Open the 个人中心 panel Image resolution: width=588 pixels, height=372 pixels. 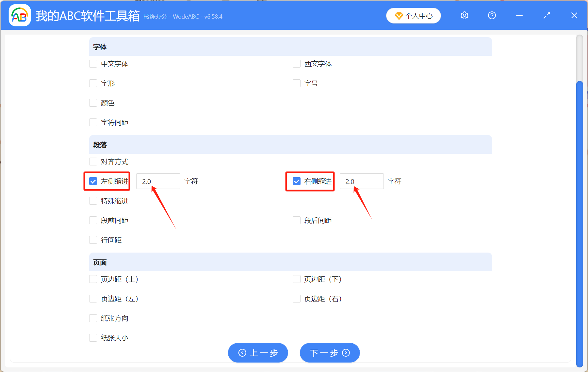tap(418, 16)
